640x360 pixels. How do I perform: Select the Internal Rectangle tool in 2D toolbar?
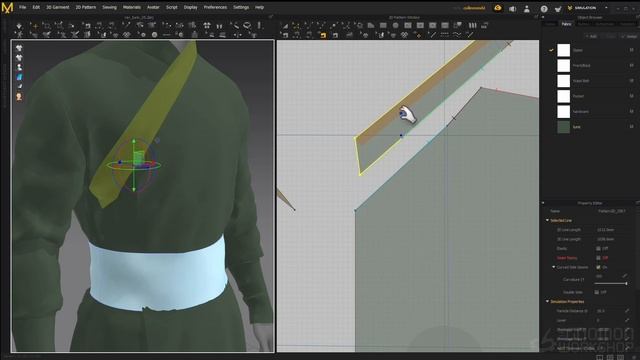[408, 25]
